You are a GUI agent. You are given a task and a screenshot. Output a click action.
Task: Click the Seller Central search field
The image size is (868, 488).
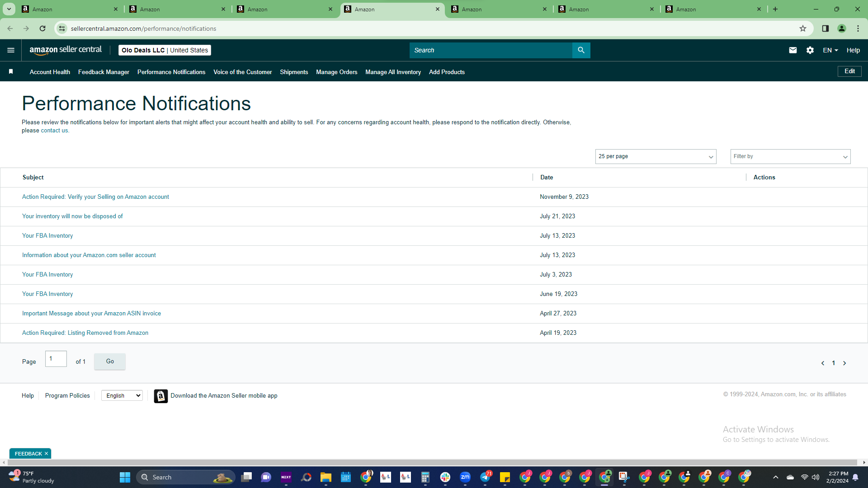[x=491, y=50]
